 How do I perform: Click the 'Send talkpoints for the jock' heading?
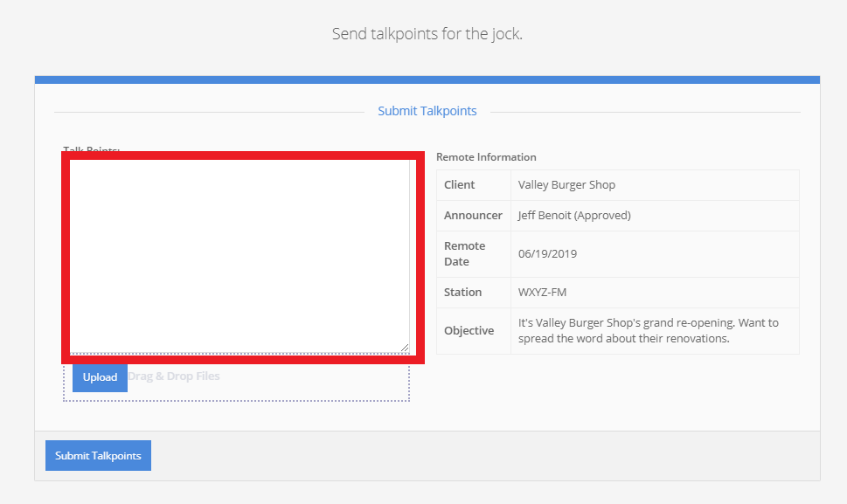pyautogui.click(x=427, y=34)
